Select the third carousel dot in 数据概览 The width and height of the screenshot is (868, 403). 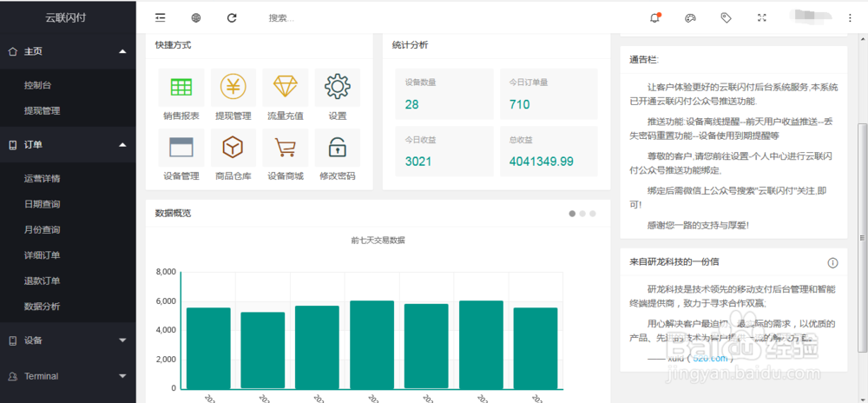(592, 214)
